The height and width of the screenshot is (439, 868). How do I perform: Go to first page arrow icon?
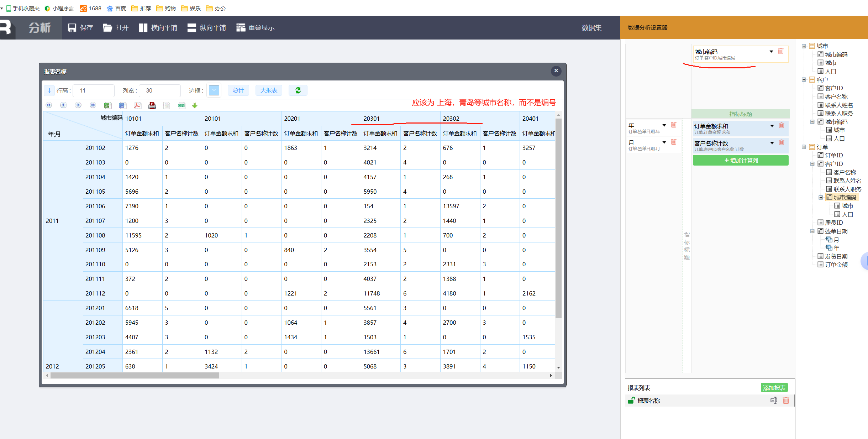49,105
